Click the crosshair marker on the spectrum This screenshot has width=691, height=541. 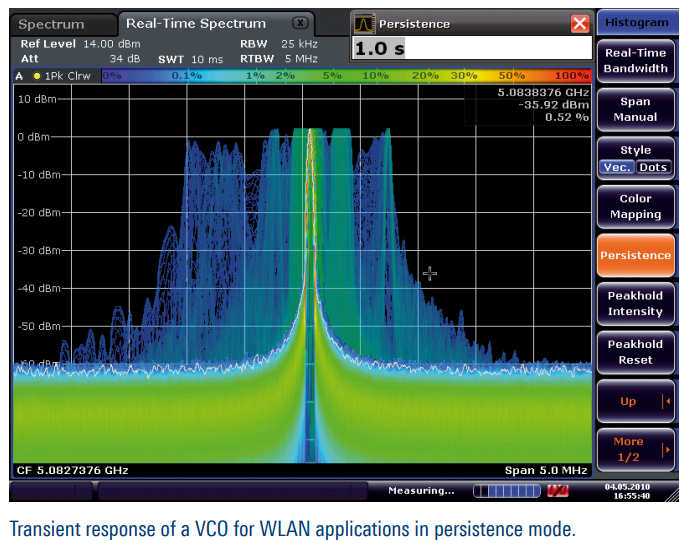tap(430, 274)
